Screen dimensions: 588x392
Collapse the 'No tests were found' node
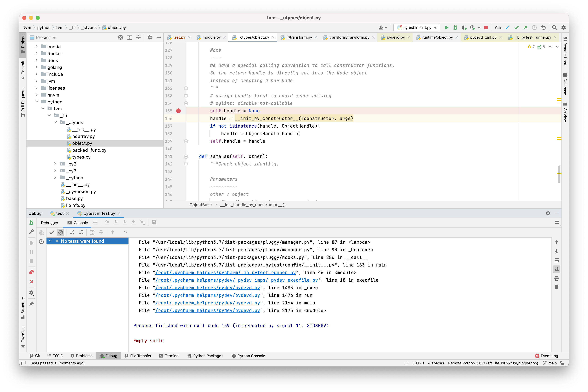[50, 241]
